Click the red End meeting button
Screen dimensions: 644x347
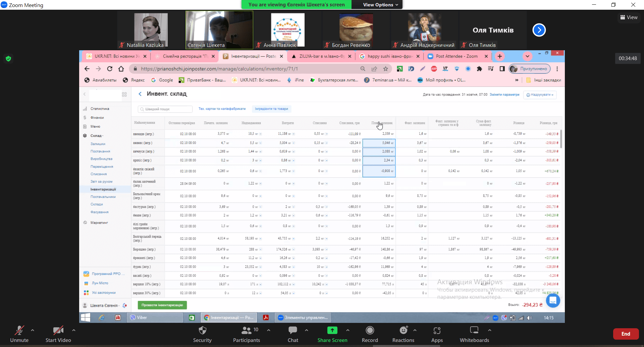(x=626, y=334)
